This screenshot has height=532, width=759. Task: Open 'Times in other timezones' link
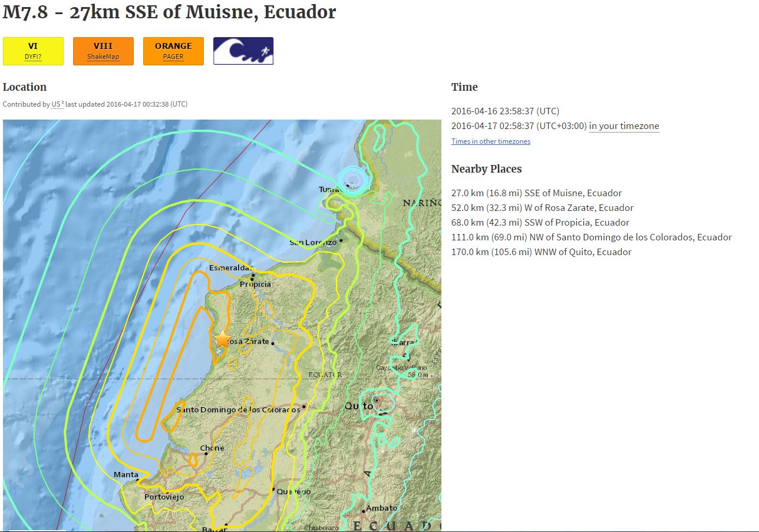(x=490, y=141)
